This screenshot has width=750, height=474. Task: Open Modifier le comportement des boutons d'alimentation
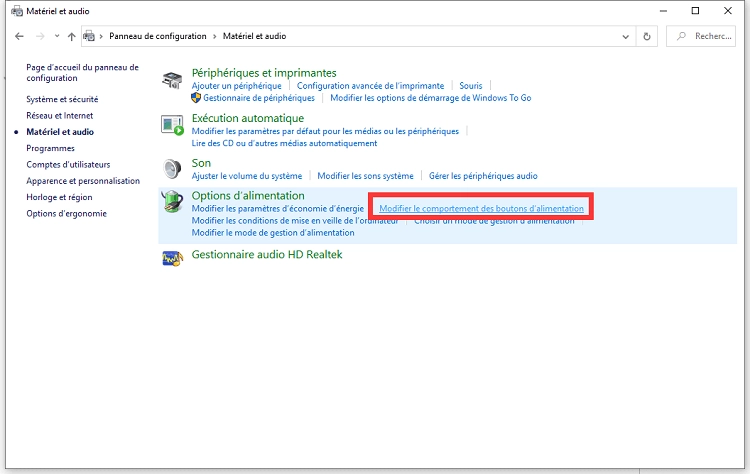click(x=481, y=208)
